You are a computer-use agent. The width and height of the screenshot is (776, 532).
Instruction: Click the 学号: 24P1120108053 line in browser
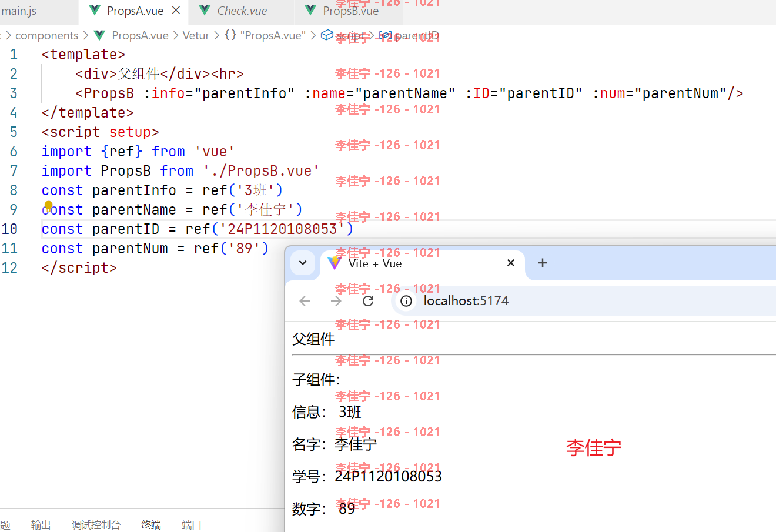[x=367, y=476]
